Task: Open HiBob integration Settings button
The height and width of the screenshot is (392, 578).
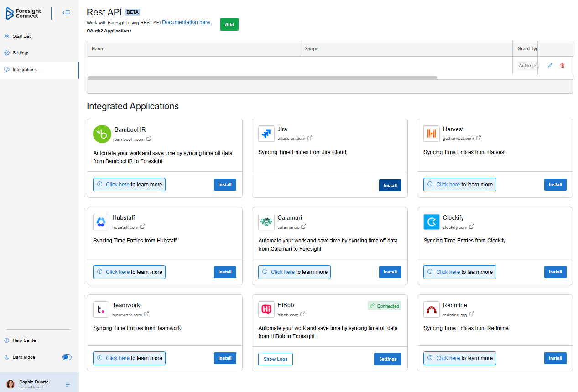Action: point(388,359)
